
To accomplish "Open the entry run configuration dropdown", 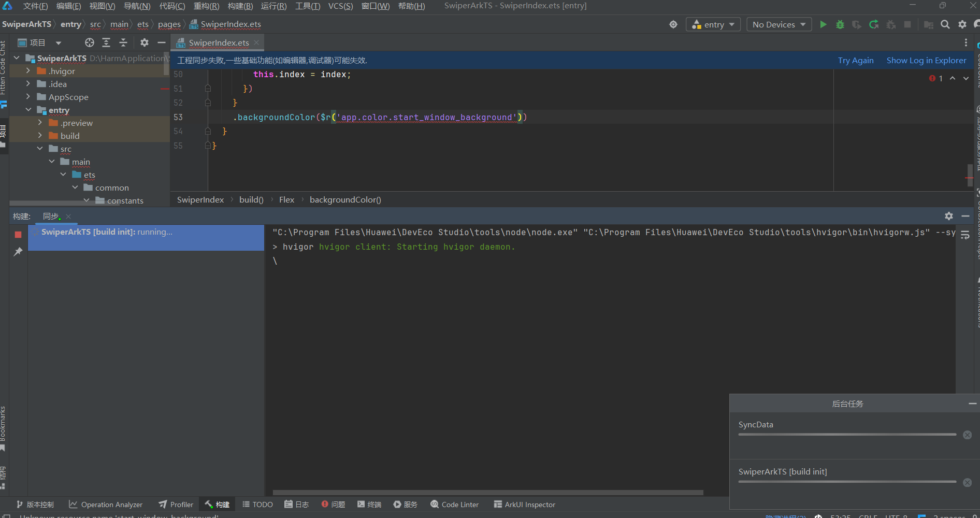I will click(713, 24).
